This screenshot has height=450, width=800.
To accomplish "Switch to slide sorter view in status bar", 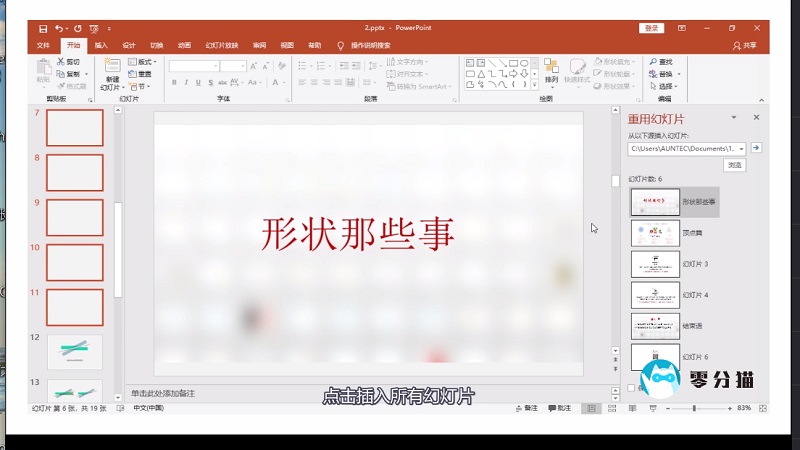I will pyautogui.click(x=612, y=408).
